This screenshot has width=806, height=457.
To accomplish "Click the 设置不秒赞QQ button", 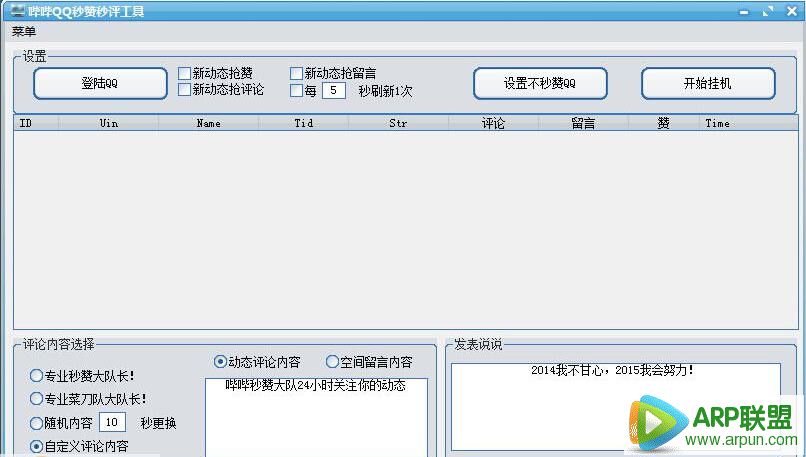I will coord(540,83).
